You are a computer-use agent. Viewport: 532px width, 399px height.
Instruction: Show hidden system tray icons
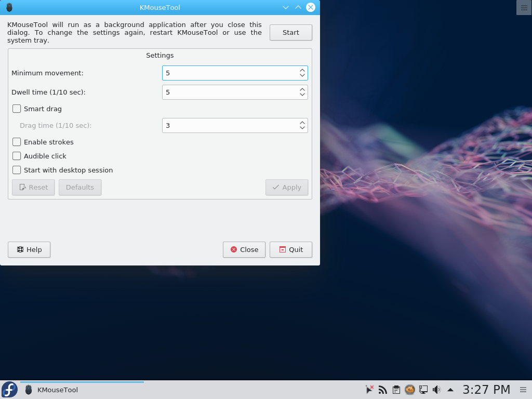[x=450, y=390]
